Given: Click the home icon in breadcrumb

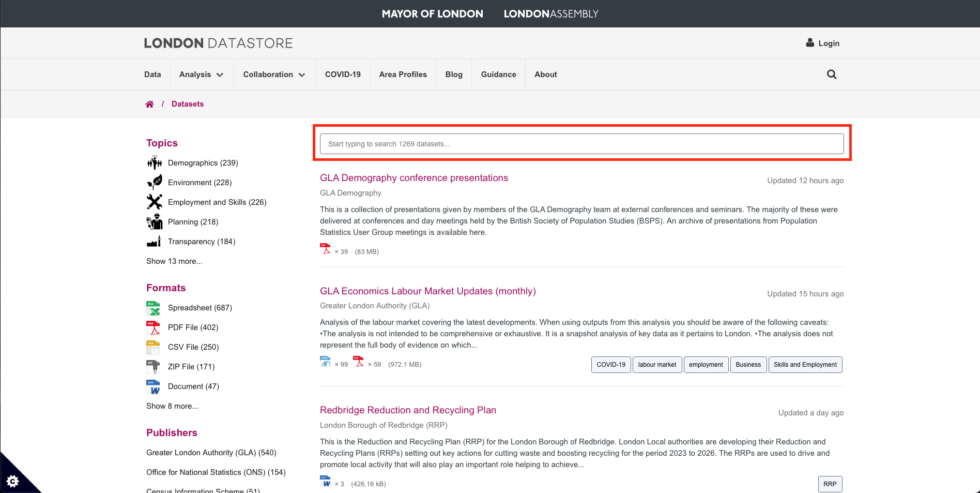Looking at the screenshot, I should (x=149, y=104).
